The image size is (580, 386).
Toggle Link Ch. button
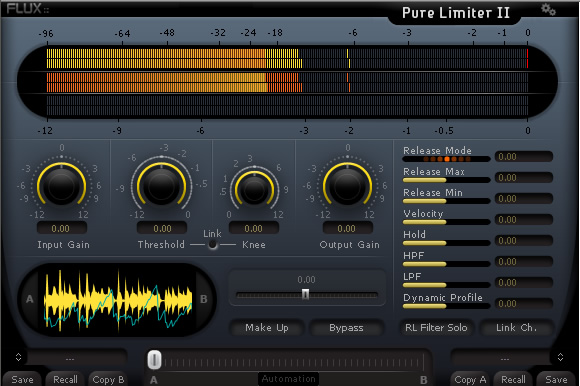coord(516,328)
